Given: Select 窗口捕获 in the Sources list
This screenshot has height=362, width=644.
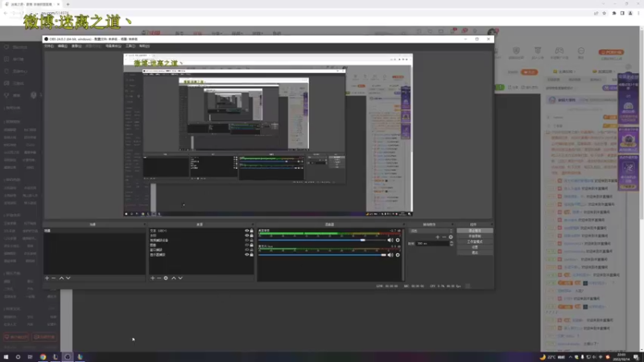Looking at the screenshot, I should (x=156, y=250).
